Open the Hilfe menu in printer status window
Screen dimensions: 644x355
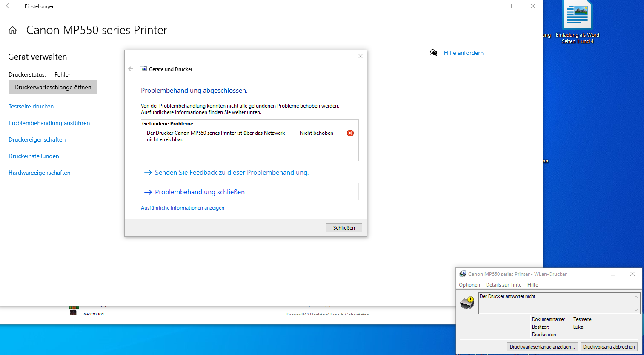point(532,284)
